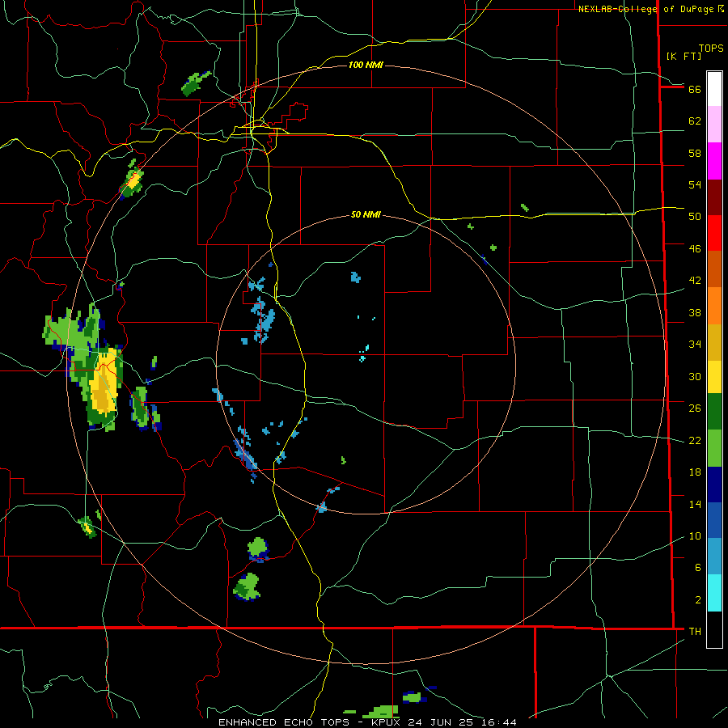This screenshot has height=728, width=728.
Task: Pick the bright yellow legend swatch
Action: click(714, 377)
